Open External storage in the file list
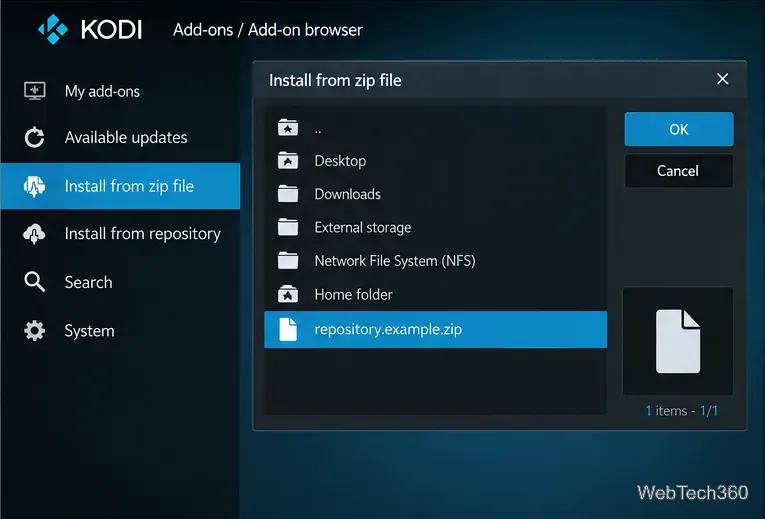The width and height of the screenshot is (765, 519). (x=435, y=227)
